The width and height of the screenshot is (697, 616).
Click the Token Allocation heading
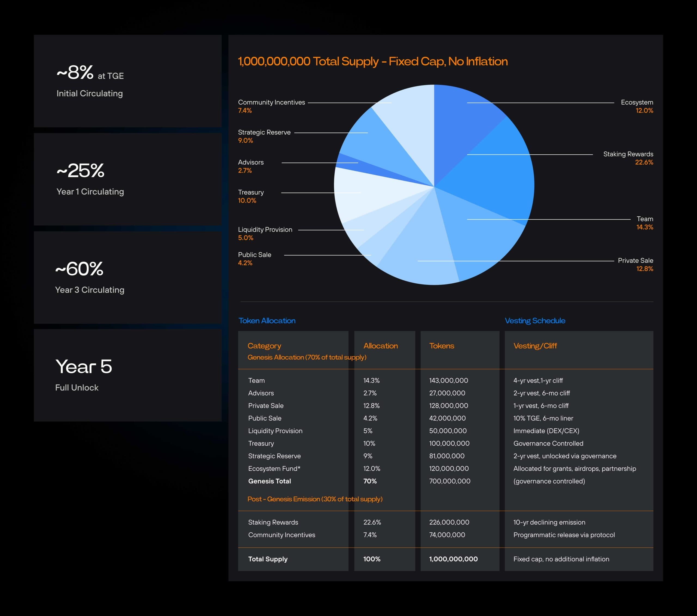click(267, 320)
